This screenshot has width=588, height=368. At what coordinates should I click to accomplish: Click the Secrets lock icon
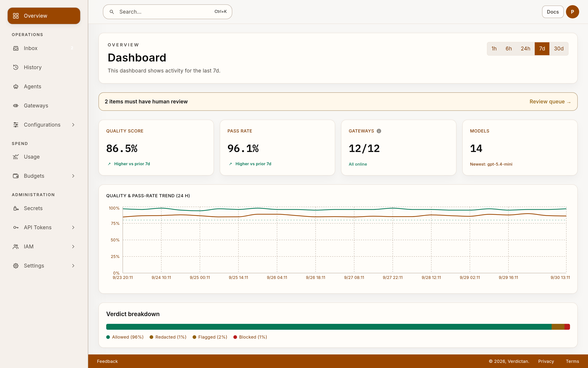point(16,208)
